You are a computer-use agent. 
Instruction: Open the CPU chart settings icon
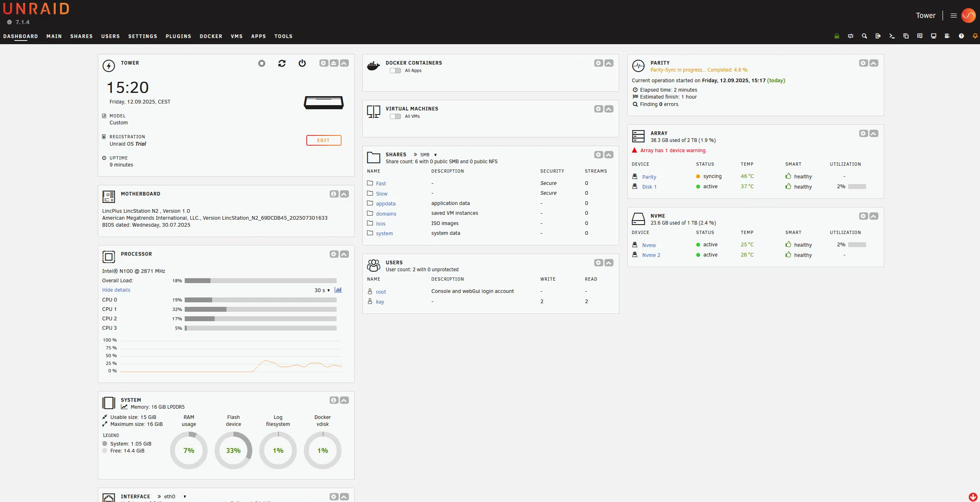338,290
